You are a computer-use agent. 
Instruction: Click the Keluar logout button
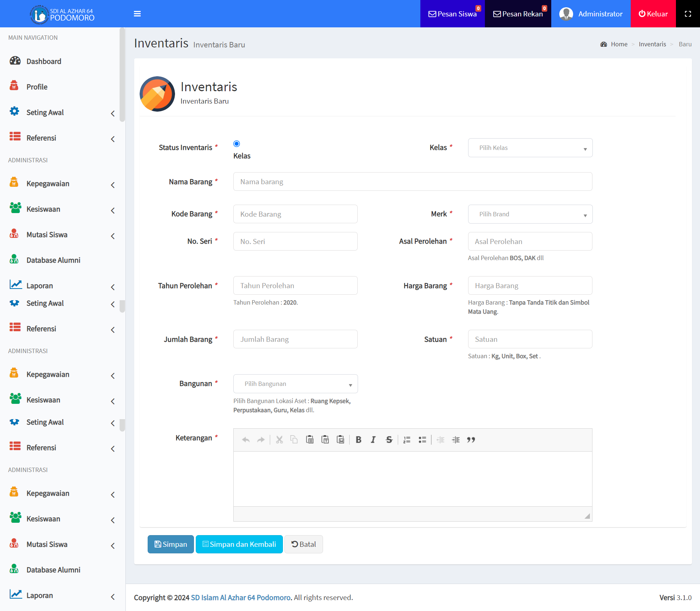(653, 14)
